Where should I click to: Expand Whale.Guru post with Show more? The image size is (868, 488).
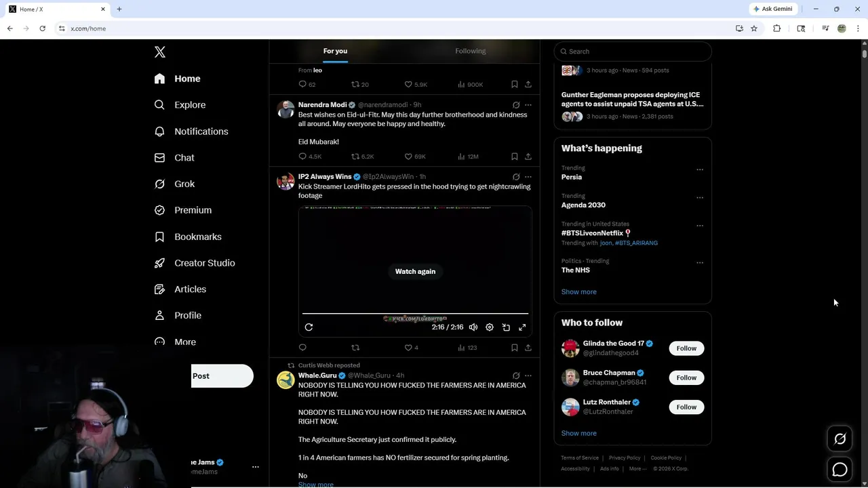(x=316, y=484)
